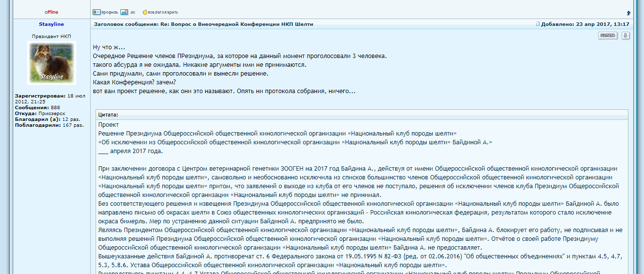The height and width of the screenshot is (274, 644).
Task: Click the rank label Президент НКП
Action: [51, 36]
